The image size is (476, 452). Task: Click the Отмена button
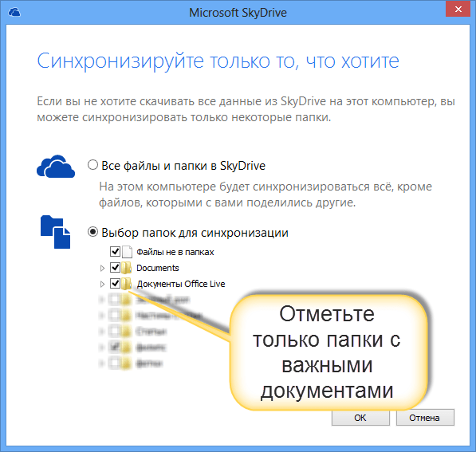click(x=425, y=418)
